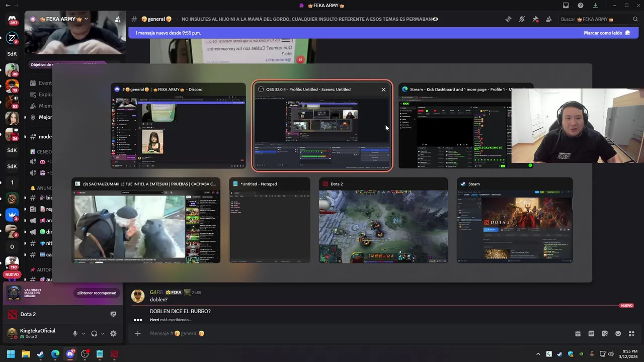Screen dimensions: 644x362
Task: Open the emoji picker icon
Action: tap(618, 333)
